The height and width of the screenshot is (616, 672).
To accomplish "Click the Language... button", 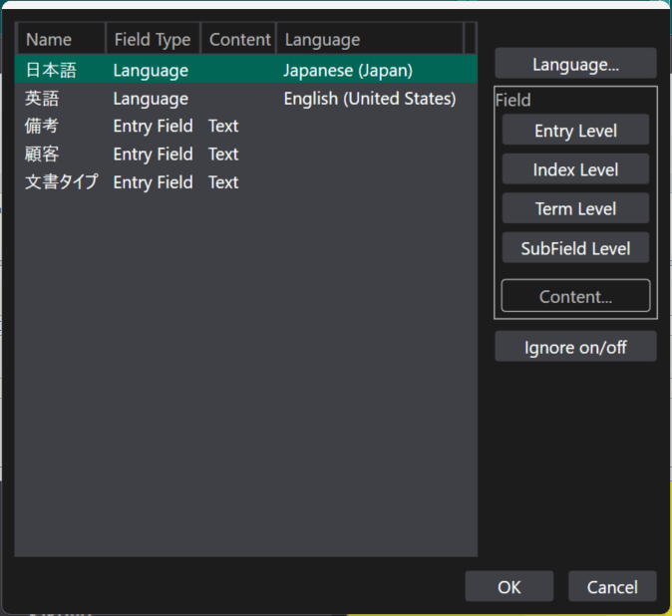I will tap(575, 64).
